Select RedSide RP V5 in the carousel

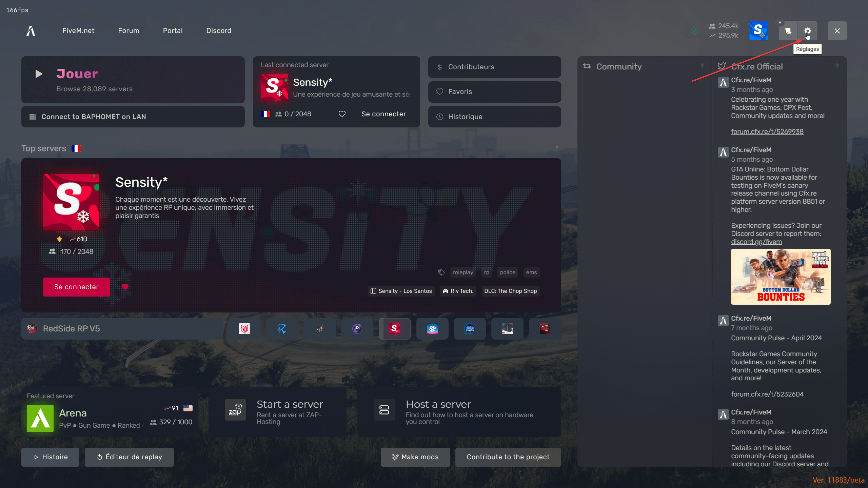pyautogui.click(x=122, y=329)
